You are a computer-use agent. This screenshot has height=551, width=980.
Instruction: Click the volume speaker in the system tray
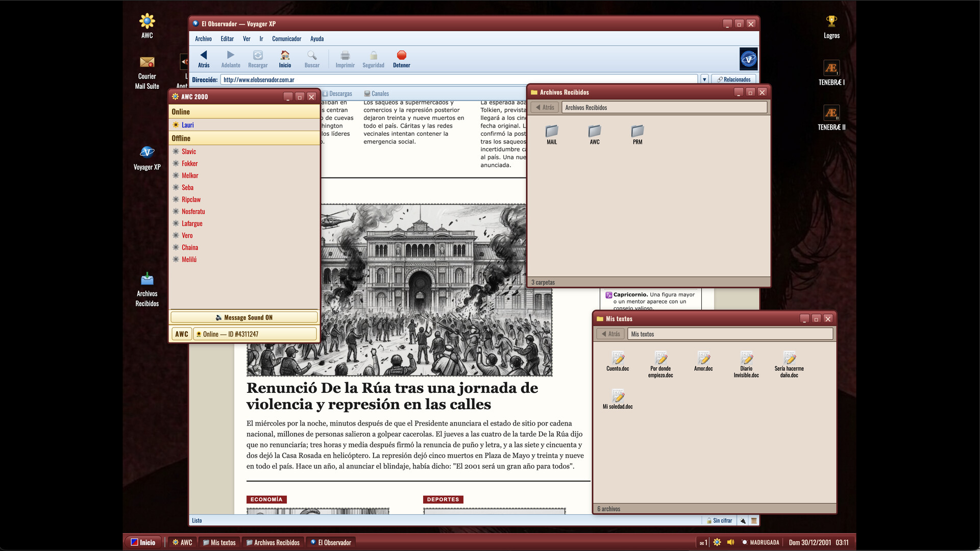coord(730,542)
